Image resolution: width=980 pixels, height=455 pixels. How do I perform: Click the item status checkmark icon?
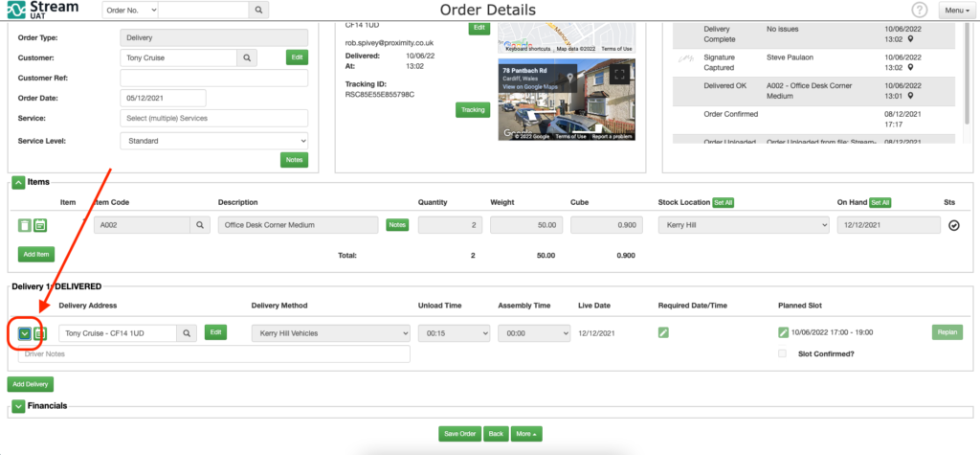[954, 226]
